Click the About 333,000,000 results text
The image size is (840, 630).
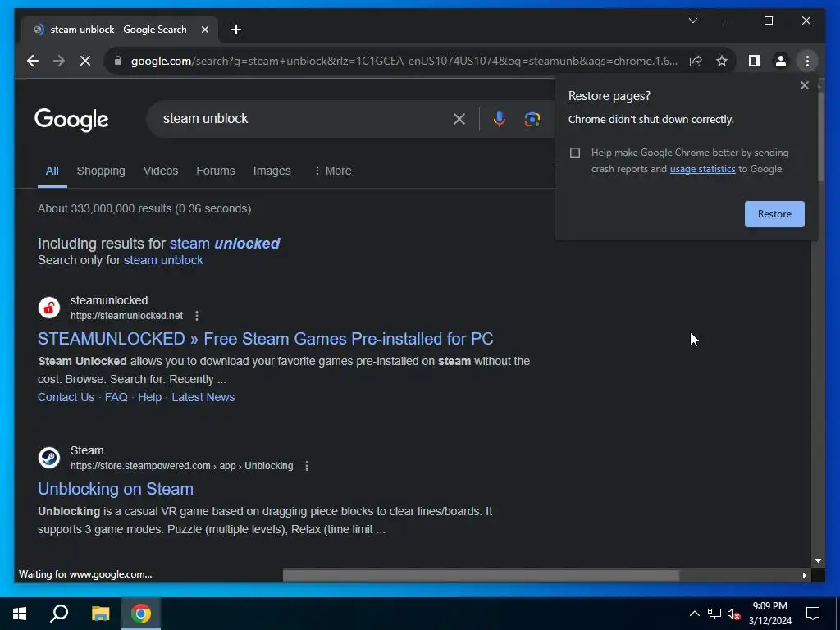tap(144, 209)
